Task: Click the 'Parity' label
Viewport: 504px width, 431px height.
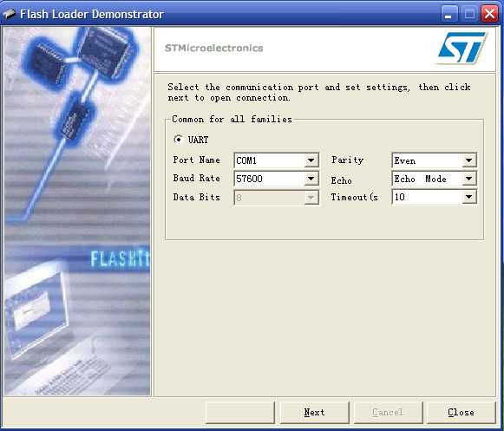Action: tap(347, 160)
